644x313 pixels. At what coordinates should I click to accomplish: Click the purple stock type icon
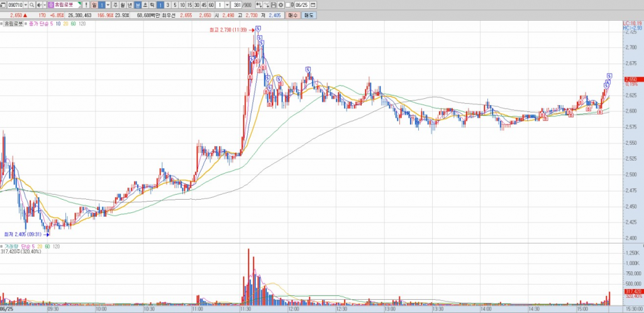tap(52, 4)
